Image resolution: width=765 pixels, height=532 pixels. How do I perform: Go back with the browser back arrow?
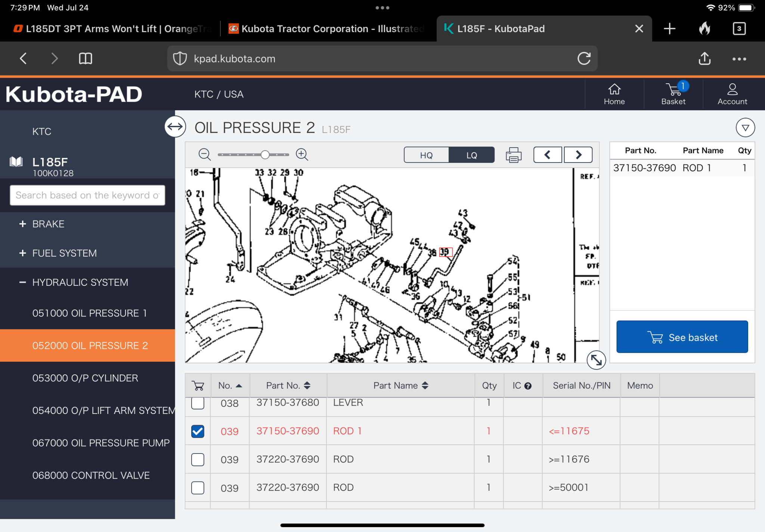(23, 58)
